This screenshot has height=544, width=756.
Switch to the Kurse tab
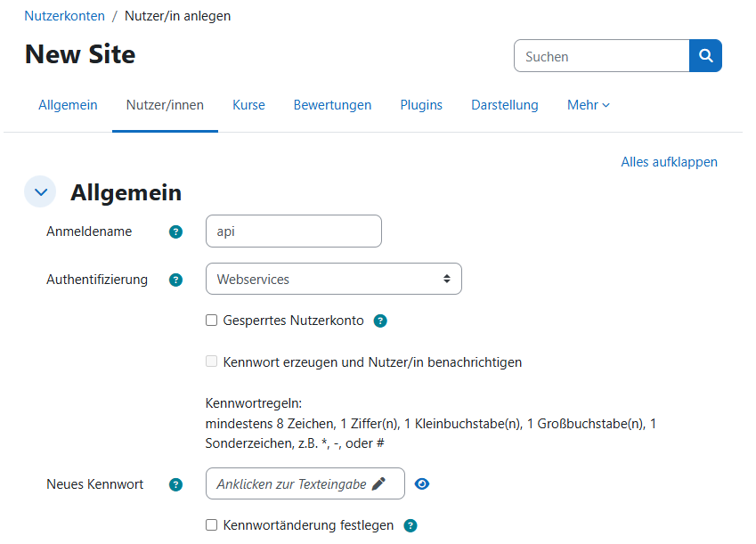[x=248, y=104]
